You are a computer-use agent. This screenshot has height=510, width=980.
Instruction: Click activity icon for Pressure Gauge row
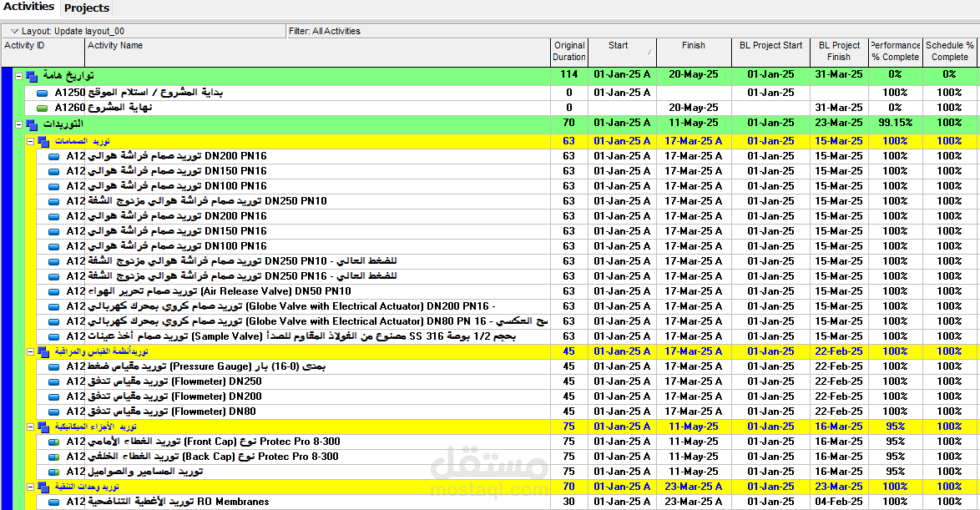(54, 367)
